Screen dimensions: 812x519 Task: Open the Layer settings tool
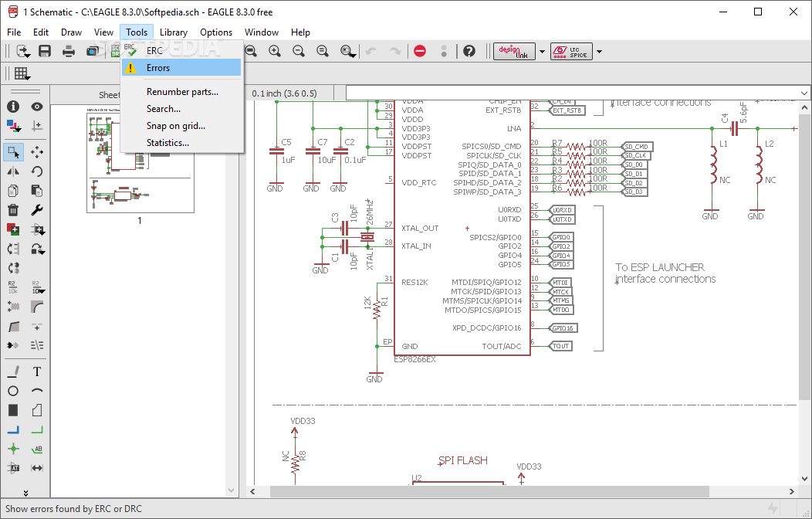(13, 126)
